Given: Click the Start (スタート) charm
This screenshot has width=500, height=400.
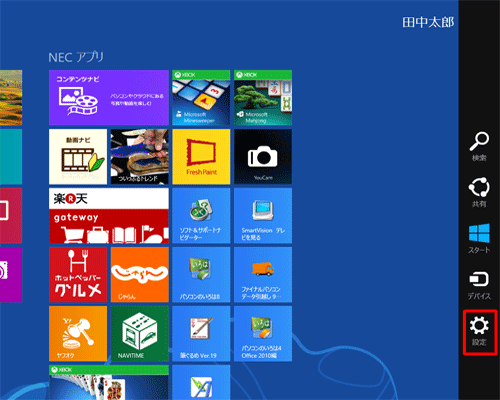Looking at the screenshot, I should tap(479, 238).
